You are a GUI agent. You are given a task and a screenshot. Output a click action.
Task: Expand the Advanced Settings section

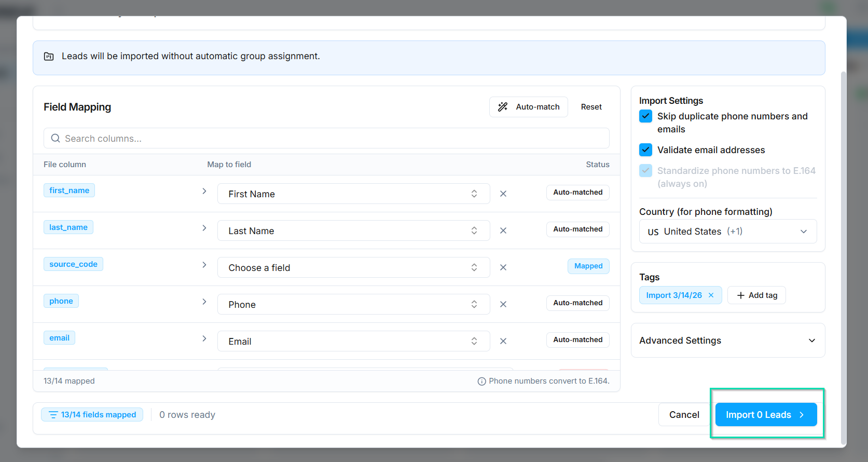pyautogui.click(x=727, y=341)
